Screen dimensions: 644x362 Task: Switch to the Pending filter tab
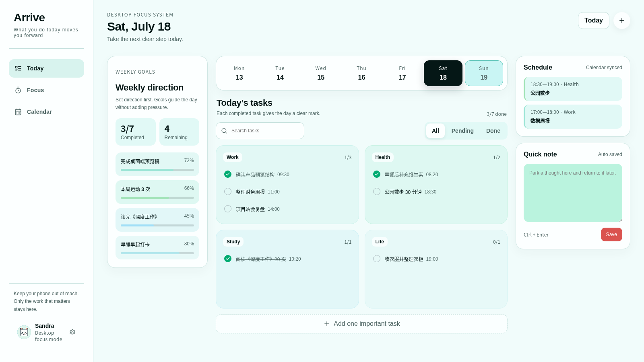462,131
